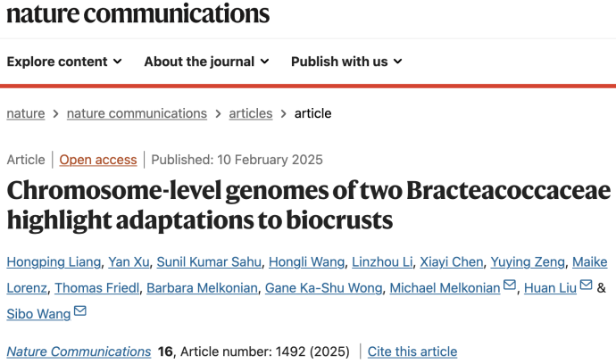The width and height of the screenshot is (616, 364).
Task: Expand the Explore content menu
Action: point(63,62)
